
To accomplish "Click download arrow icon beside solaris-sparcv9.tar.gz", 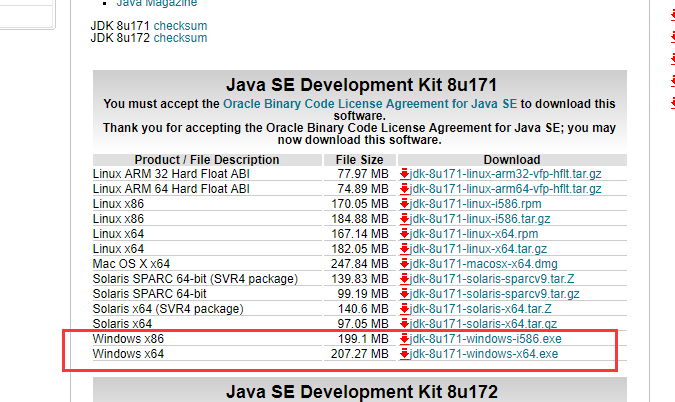I will (404, 294).
